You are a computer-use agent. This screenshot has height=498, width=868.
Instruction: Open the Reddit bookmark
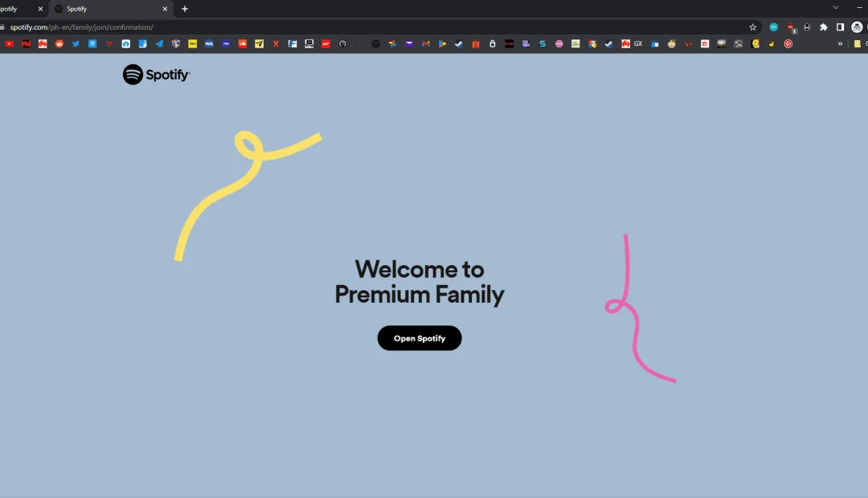[x=59, y=43]
